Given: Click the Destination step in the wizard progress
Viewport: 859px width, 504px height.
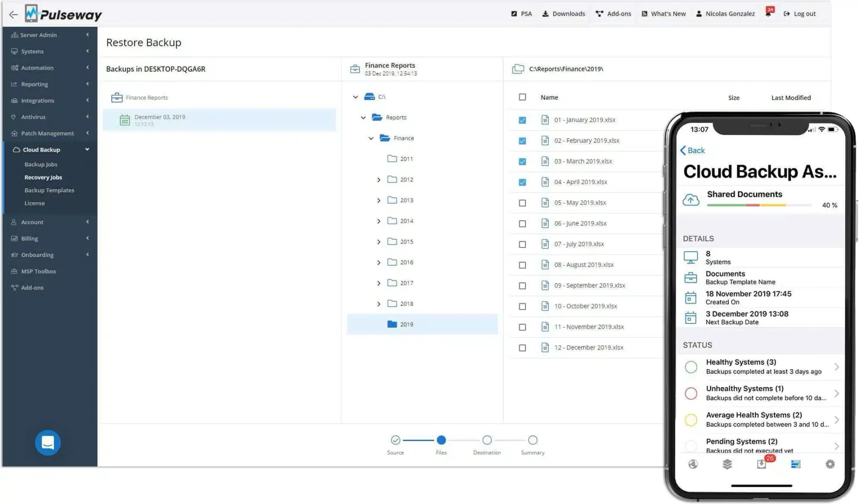Looking at the screenshot, I should [487, 445].
